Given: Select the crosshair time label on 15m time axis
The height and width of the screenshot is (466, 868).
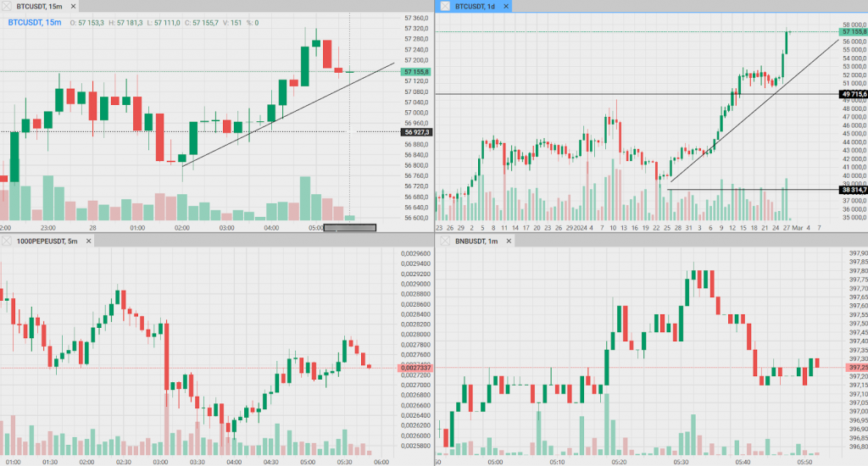Looking at the screenshot, I should (350, 227).
